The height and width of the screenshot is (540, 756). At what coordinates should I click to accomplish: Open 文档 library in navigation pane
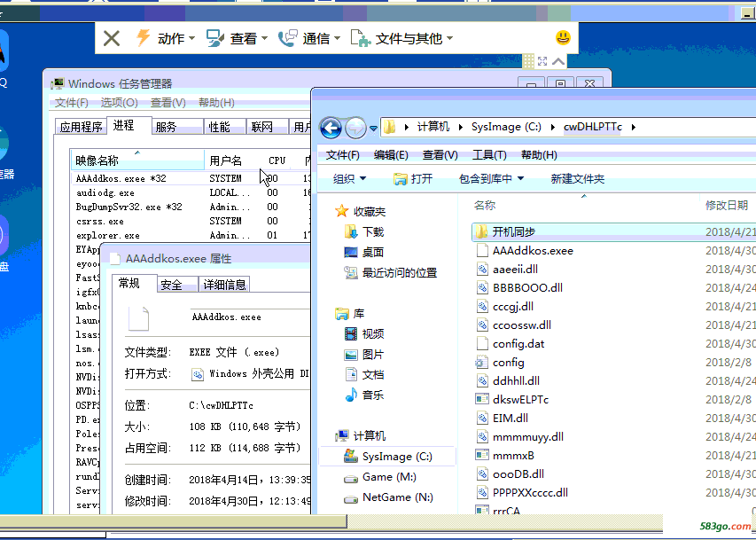[364, 374]
